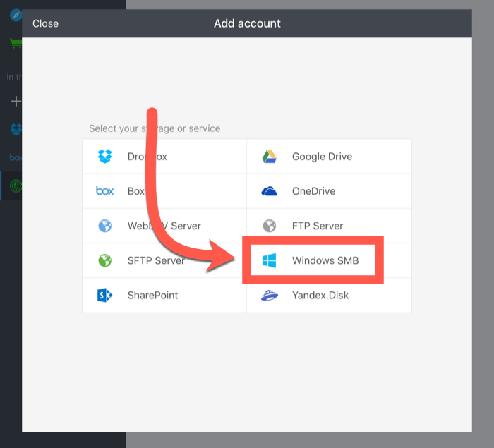Choose Box as the storage service

tap(164, 191)
